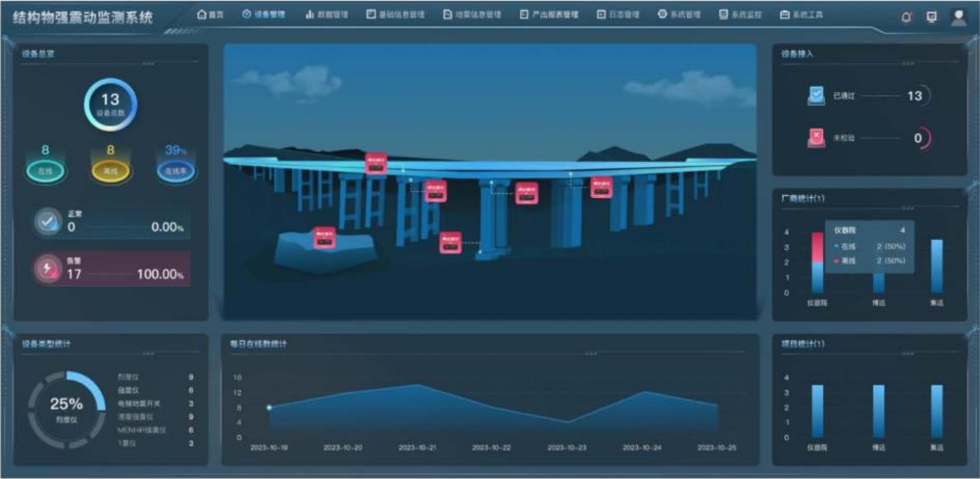Select 电梯地震开关 row in device types
Image resolution: width=980 pixels, height=479 pixels.
156,403
